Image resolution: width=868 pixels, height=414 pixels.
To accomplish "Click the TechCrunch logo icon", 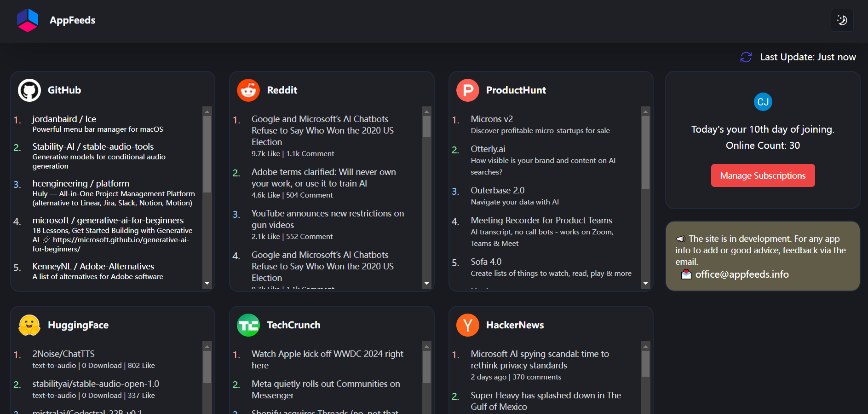I will click(x=248, y=325).
